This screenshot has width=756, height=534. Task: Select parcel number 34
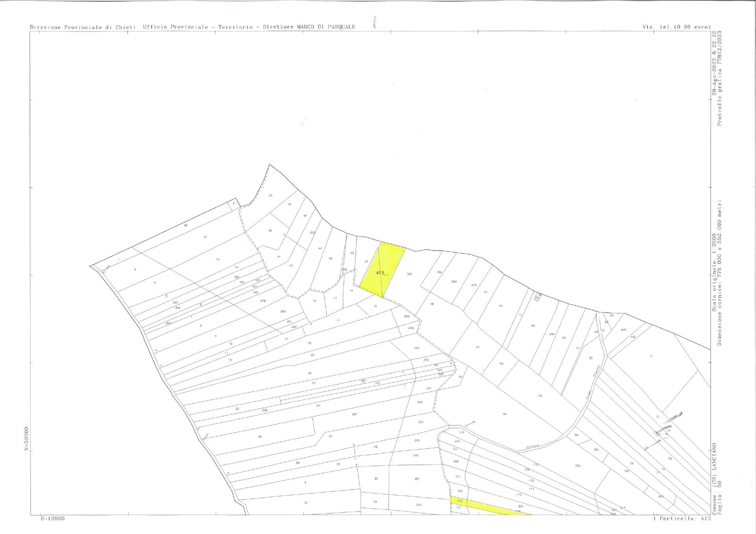[375, 502]
